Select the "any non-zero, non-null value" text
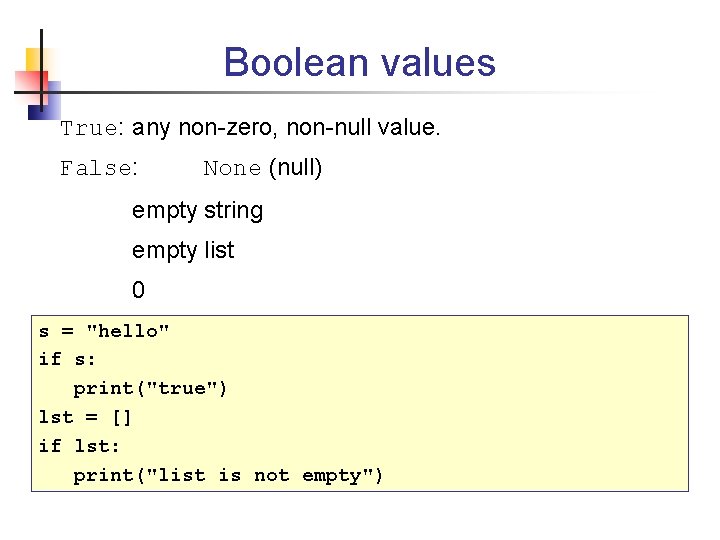The image size is (720, 540). tap(286, 128)
